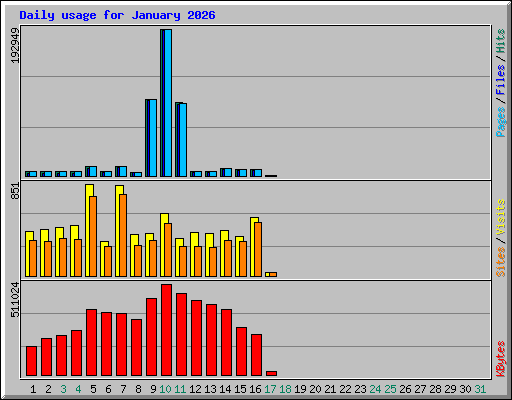The width and height of the screenshot is (512, 400).
Task: Click the 'Daily usage for January 2026' title
Action: pos(117,15)
